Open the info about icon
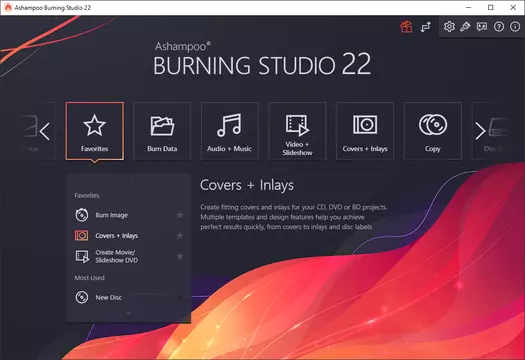 tap(515, 26)
